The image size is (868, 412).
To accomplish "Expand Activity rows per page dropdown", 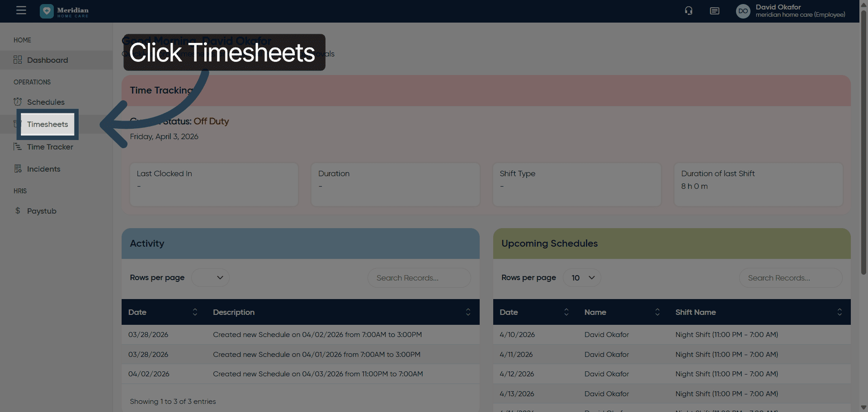I will click(211, 278).
